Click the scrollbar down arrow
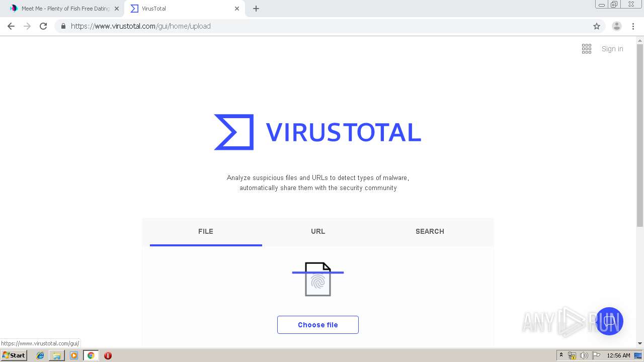644x362 pixels. [640, 343]
